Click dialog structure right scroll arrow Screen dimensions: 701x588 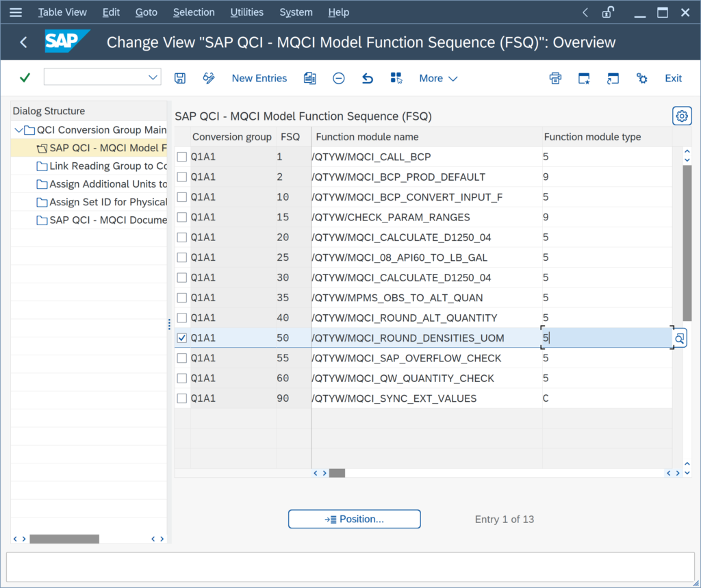[162, 539]
